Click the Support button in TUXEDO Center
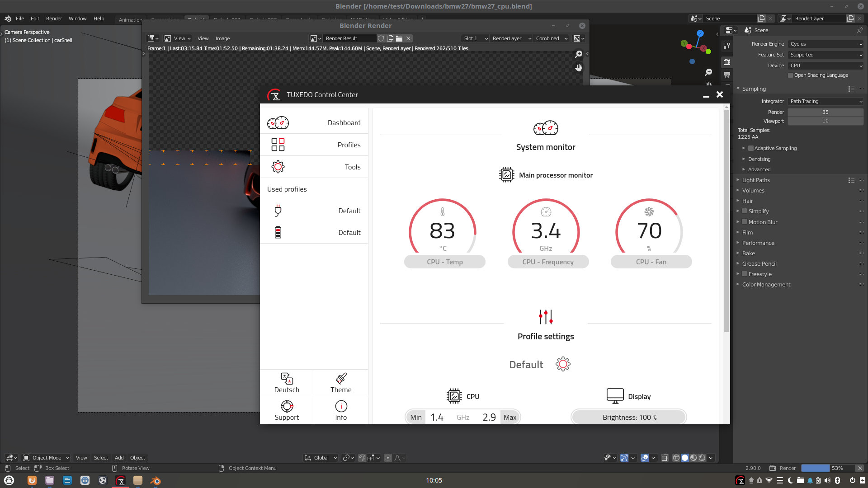 [287, 410]
